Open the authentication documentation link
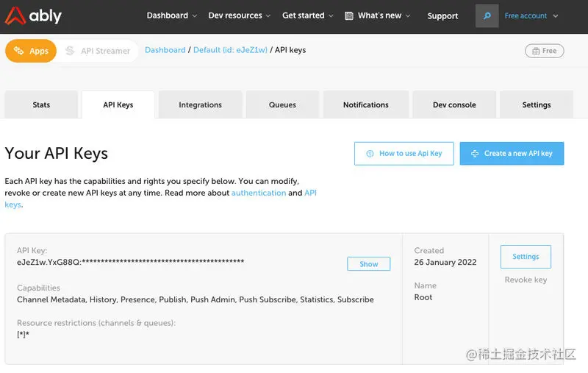This screenshot has width=588, height=373. click(259, 193)
